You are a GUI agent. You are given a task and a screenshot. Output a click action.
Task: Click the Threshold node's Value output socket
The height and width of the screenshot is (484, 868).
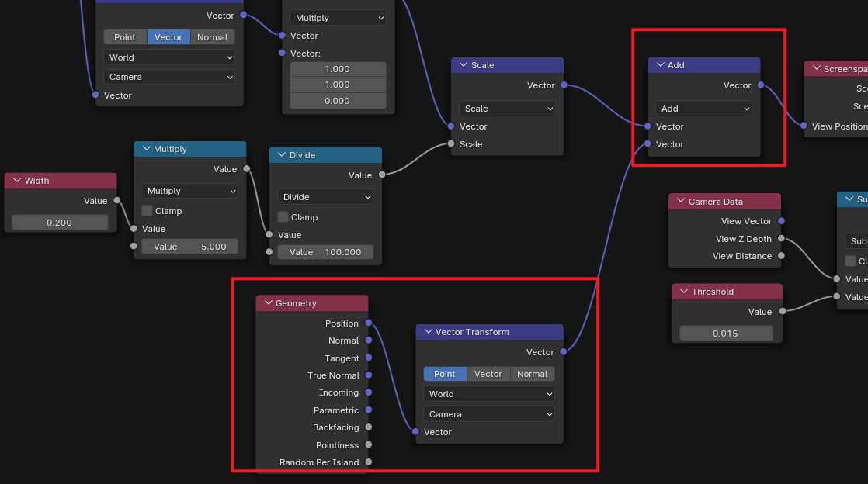(x=781, y=311)
